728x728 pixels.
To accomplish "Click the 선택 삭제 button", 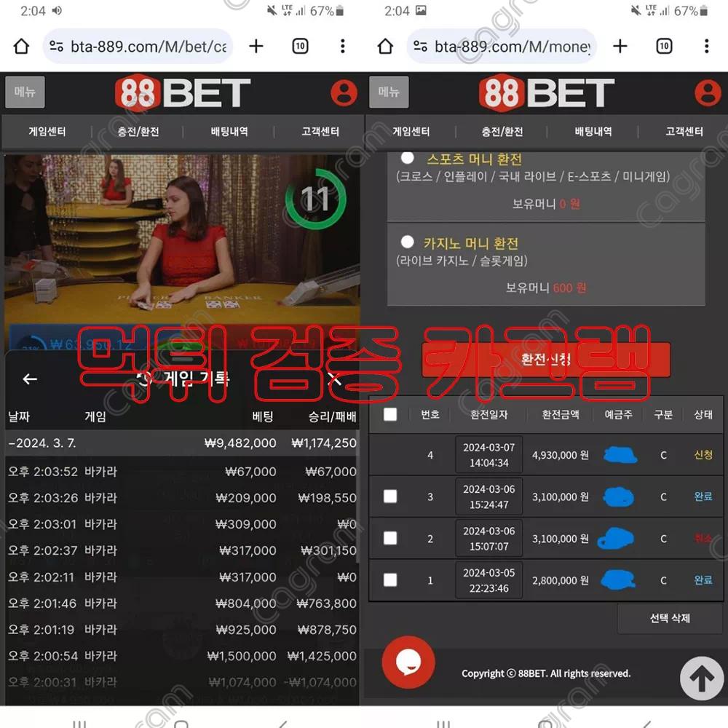I will click(669, 619).
